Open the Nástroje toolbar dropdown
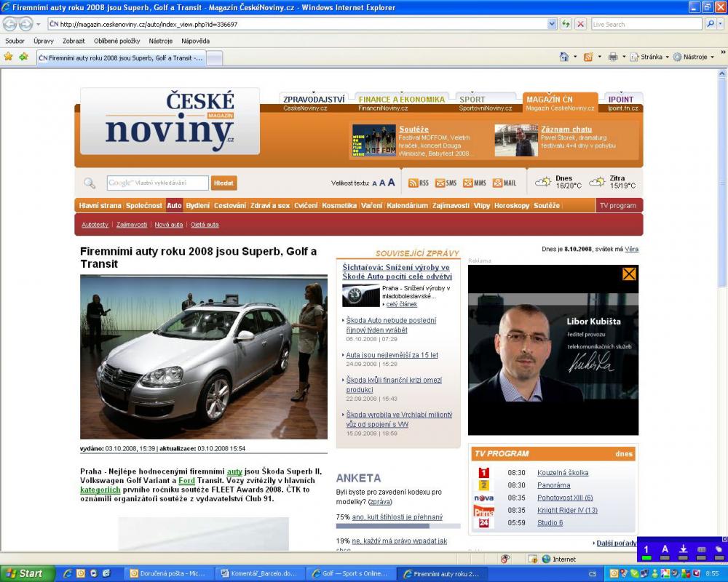Screen dimensions: 728x582 (693, 57)
